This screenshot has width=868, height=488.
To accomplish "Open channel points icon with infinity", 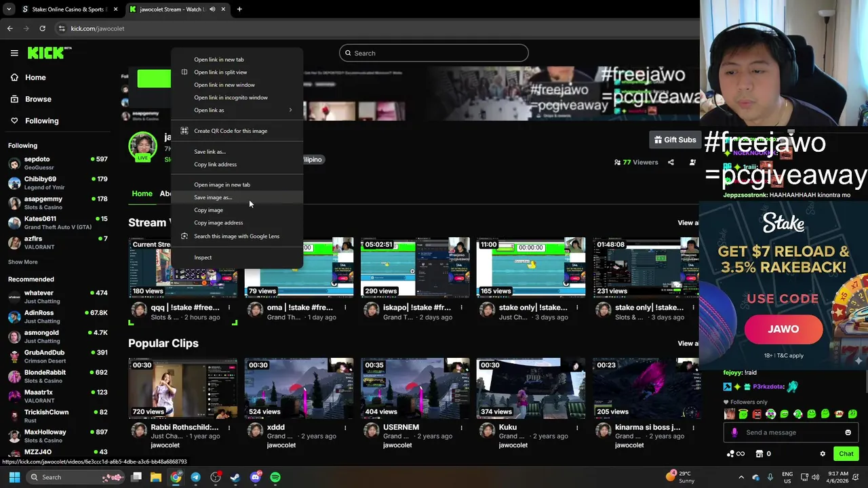I will pyautogui.click(x=736, y=454).
